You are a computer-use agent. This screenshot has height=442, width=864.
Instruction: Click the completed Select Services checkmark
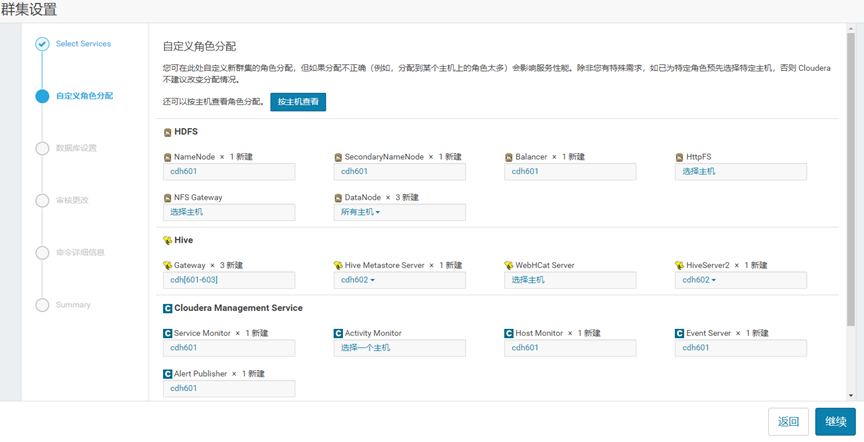(x=42, y=44)
